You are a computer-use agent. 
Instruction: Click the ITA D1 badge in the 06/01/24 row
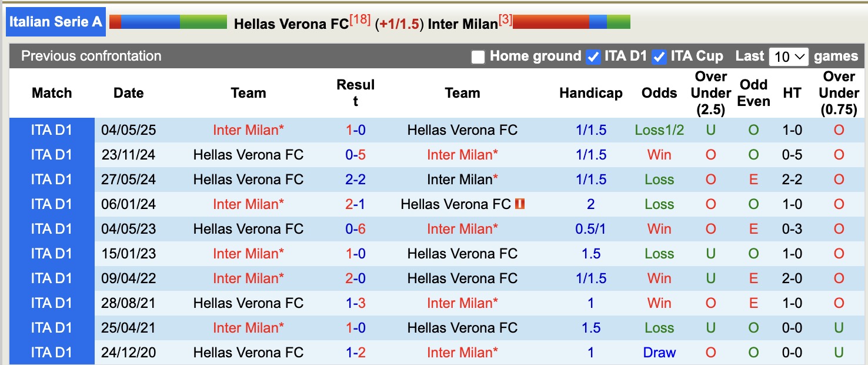[52, 204]
